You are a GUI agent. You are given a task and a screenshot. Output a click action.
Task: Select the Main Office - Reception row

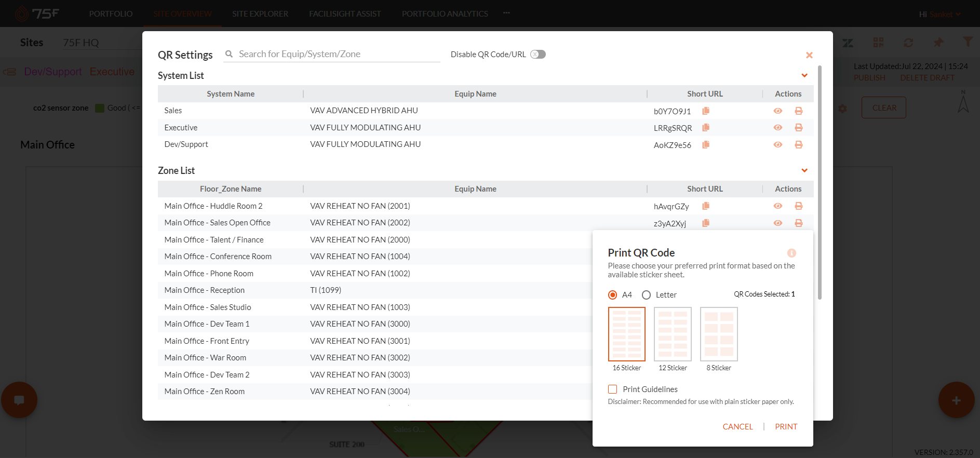[375, 290]
